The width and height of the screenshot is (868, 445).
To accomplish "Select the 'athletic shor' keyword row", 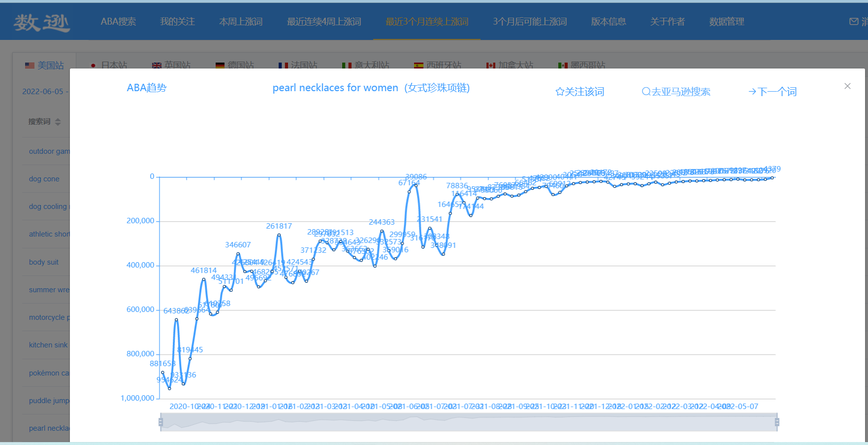I will pyautogui.click(x=49, y=234).
